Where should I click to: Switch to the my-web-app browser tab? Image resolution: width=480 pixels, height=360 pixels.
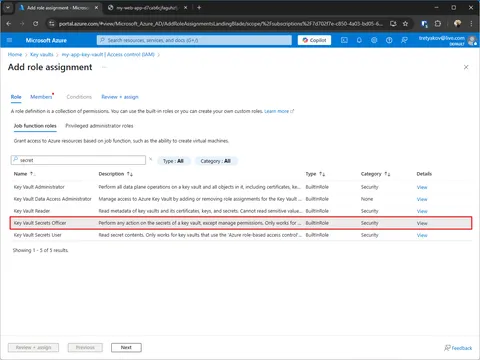coord(147,8)
